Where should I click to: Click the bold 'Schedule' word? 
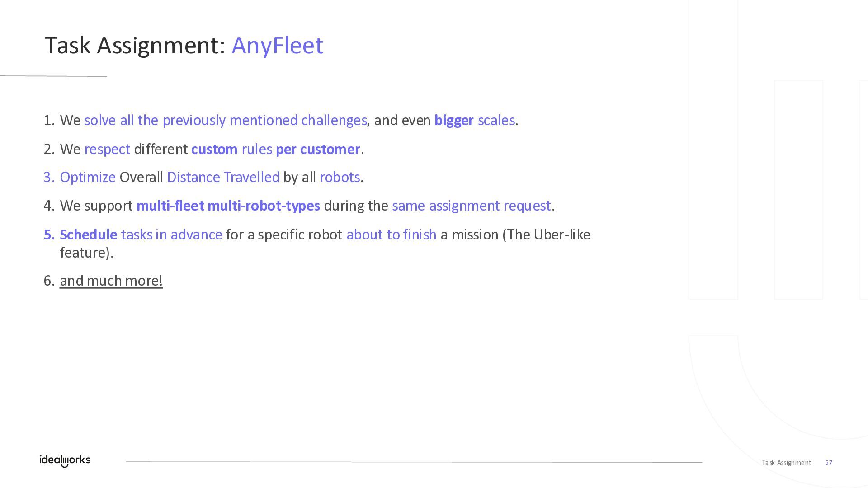point(89,235)
